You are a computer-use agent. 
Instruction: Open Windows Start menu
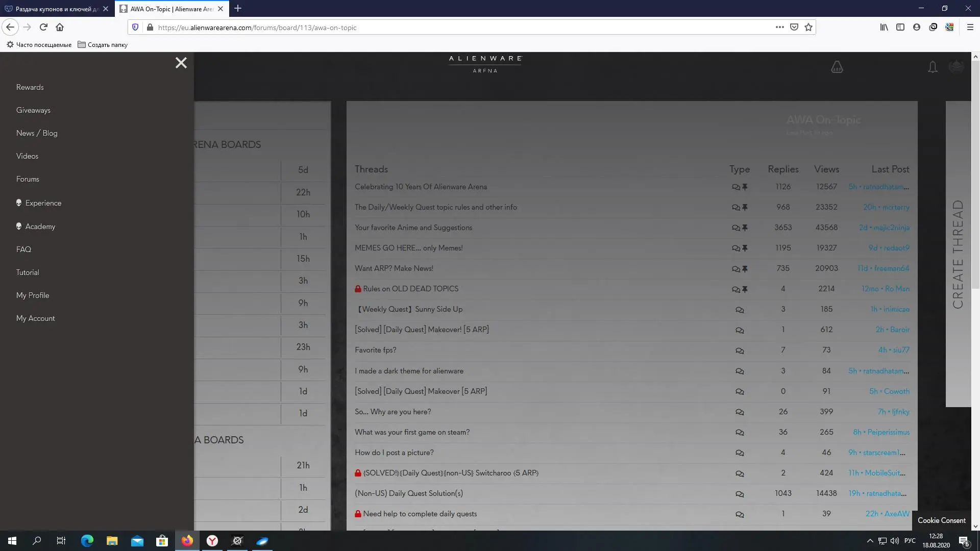(12, 541)
